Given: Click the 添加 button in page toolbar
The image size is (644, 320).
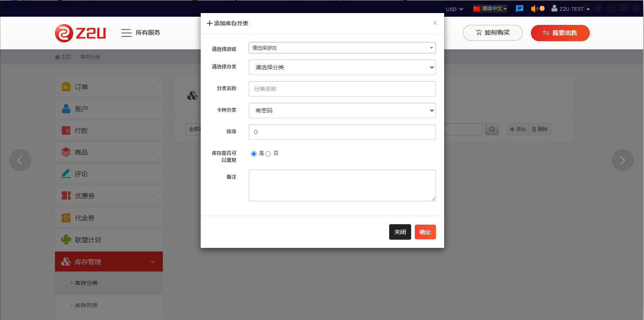Looking at the screenshot, I should (x=518, y=129).
